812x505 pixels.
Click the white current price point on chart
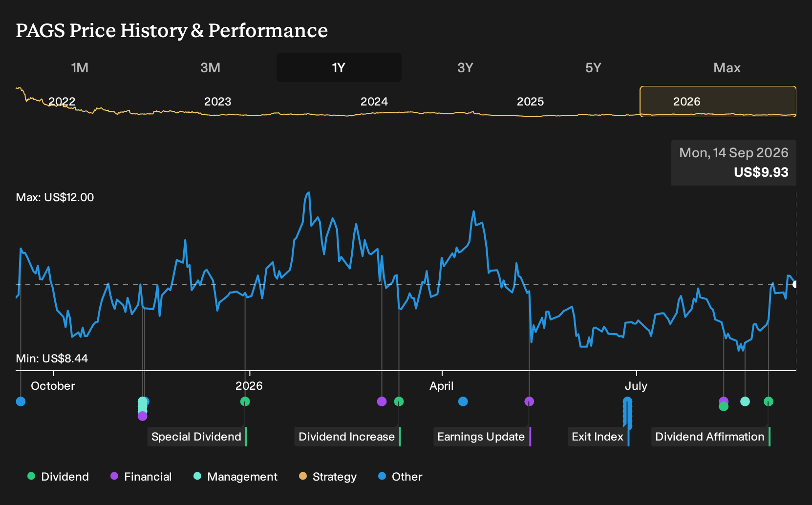tap(795, 284)
